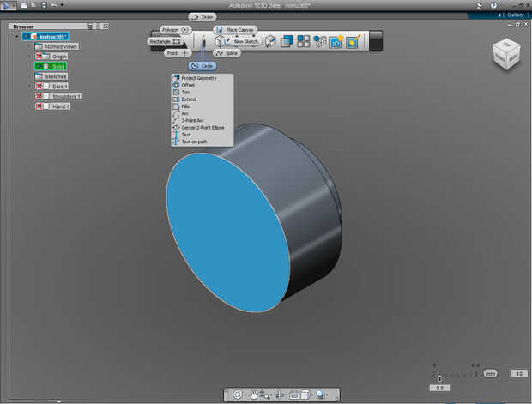
Task: Select Fillet from the sketch menu
Action: [203, 106]
